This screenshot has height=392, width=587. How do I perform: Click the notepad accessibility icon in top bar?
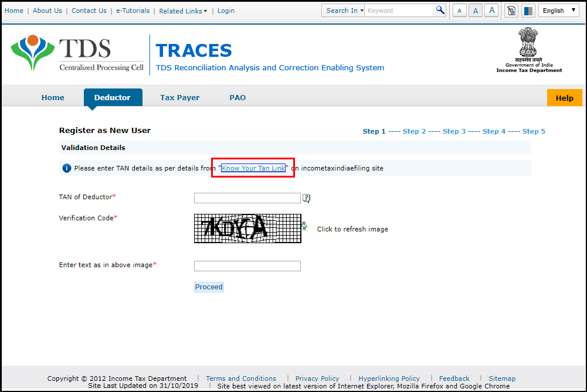(x=511, y=10)
